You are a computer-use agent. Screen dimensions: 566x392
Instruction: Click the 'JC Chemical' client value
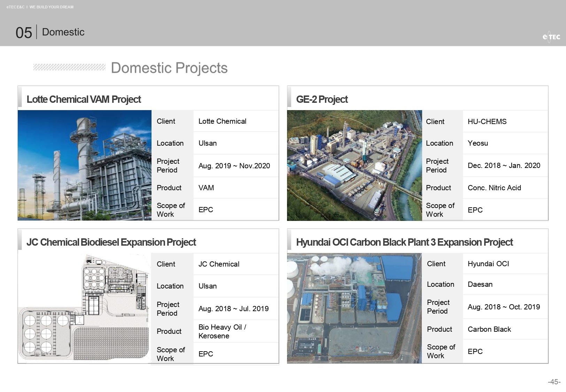[x=219, y=264]
